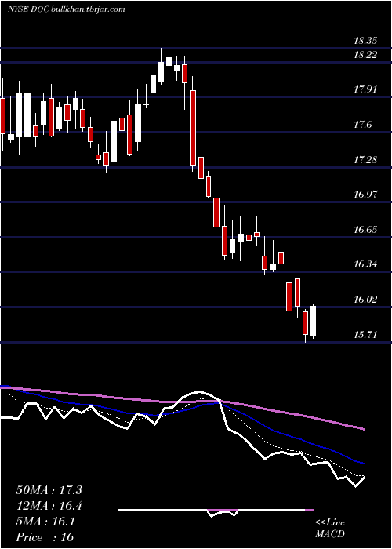This screenshot has width=392, height=549.
Task: Select the 17.91 price axis label
Action: pos(365,89)
